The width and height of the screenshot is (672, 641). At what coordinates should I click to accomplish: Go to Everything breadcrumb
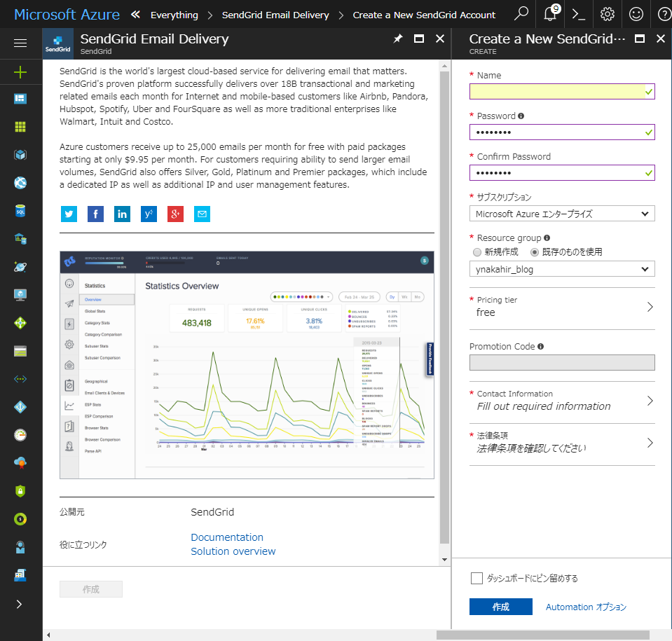coord(174,15)
